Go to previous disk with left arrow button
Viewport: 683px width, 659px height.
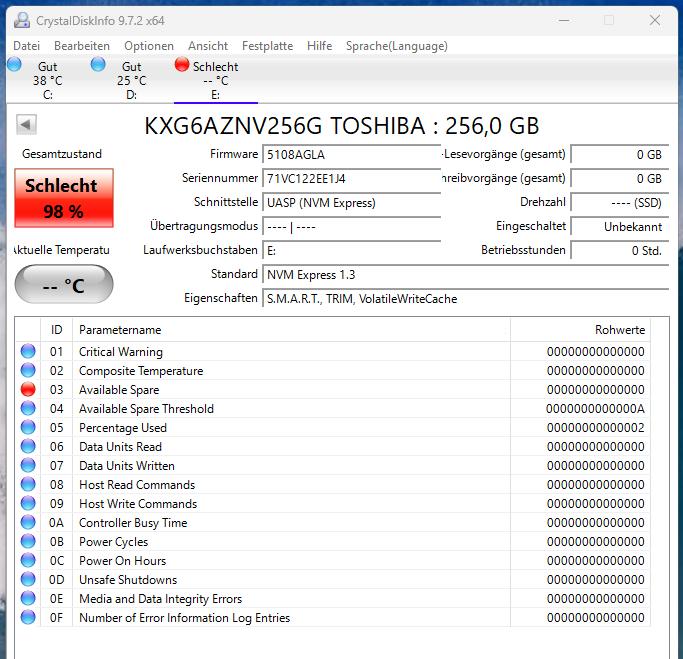click(x=26, y=125)
